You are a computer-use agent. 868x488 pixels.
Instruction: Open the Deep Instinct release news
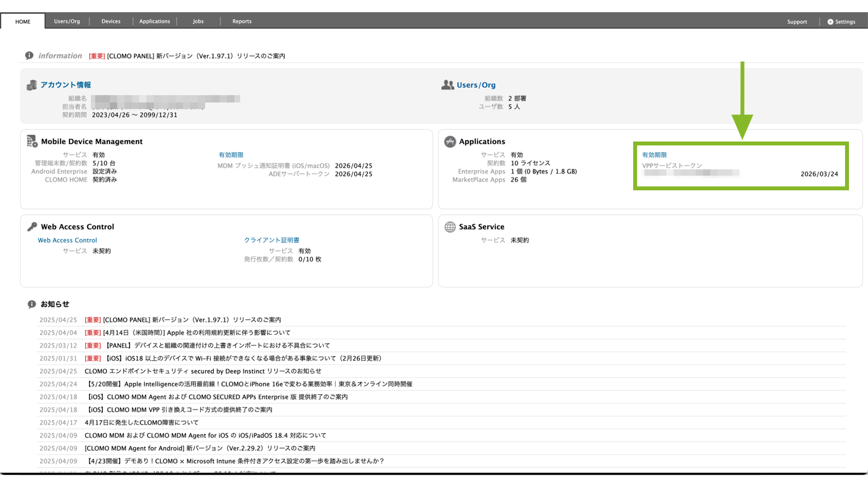click(203, 371)
